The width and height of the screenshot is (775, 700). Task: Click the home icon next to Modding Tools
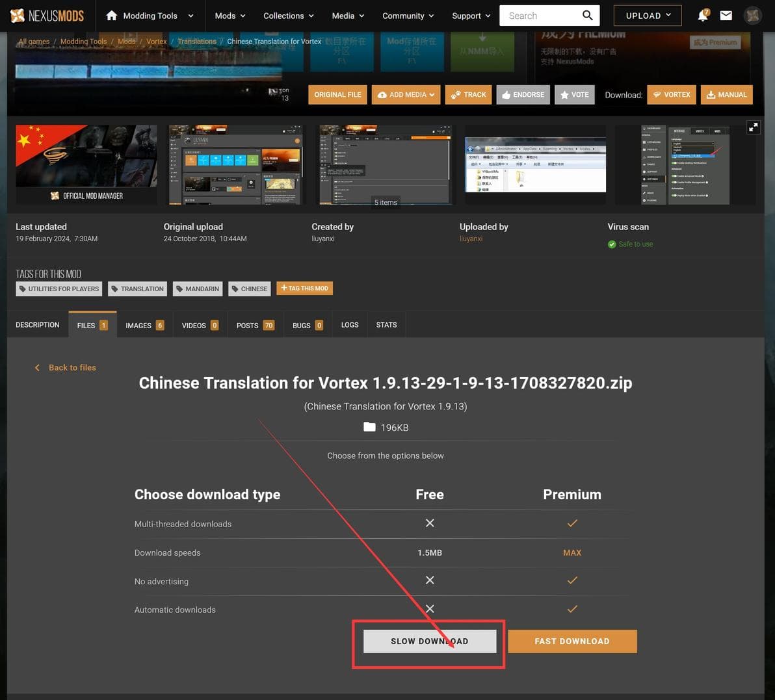[x=112, y=16]
